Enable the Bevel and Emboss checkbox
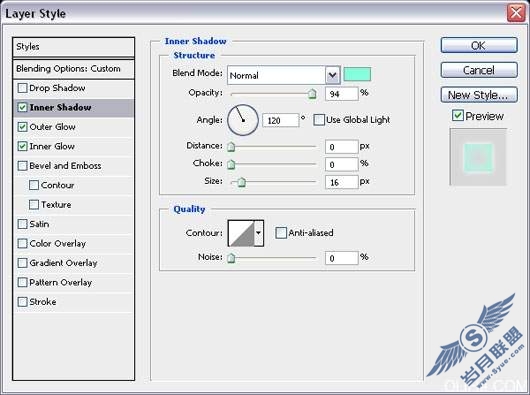Viewport: 530px width, 395px height. pyautogui.click(x=22, y=166)
